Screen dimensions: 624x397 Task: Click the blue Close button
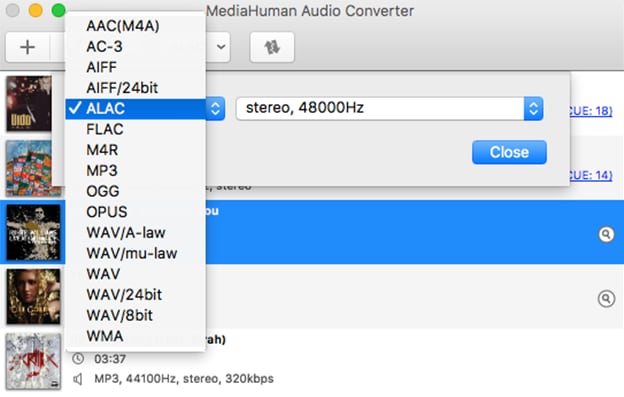[x=509, y=152]
